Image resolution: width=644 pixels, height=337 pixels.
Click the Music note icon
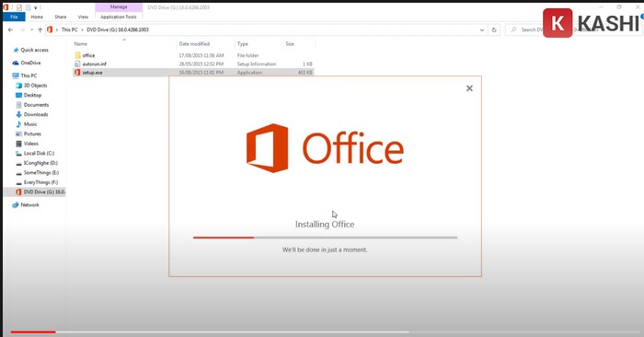18,124
